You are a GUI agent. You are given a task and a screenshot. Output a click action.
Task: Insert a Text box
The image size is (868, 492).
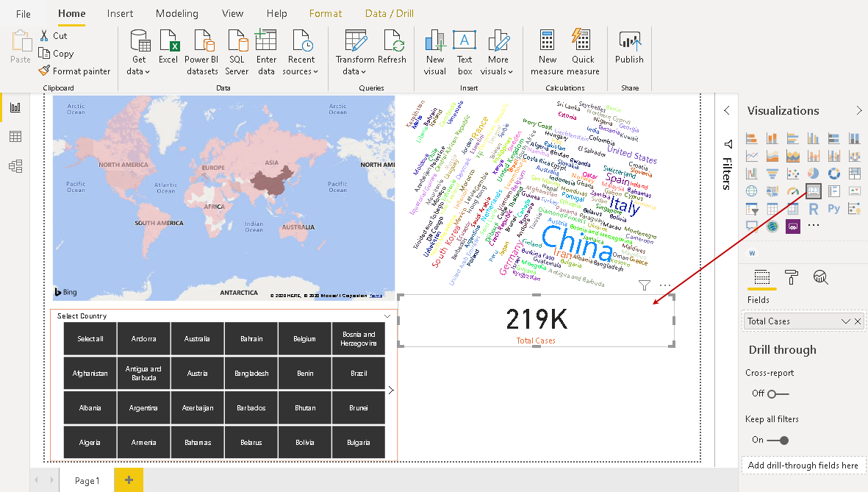click(465, 53)
